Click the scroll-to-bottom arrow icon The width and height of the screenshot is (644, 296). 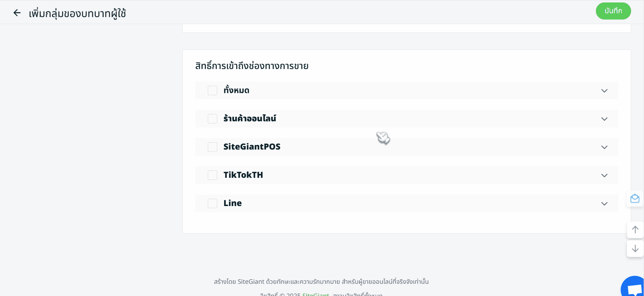pyautogui.click(x=635, y=248)
